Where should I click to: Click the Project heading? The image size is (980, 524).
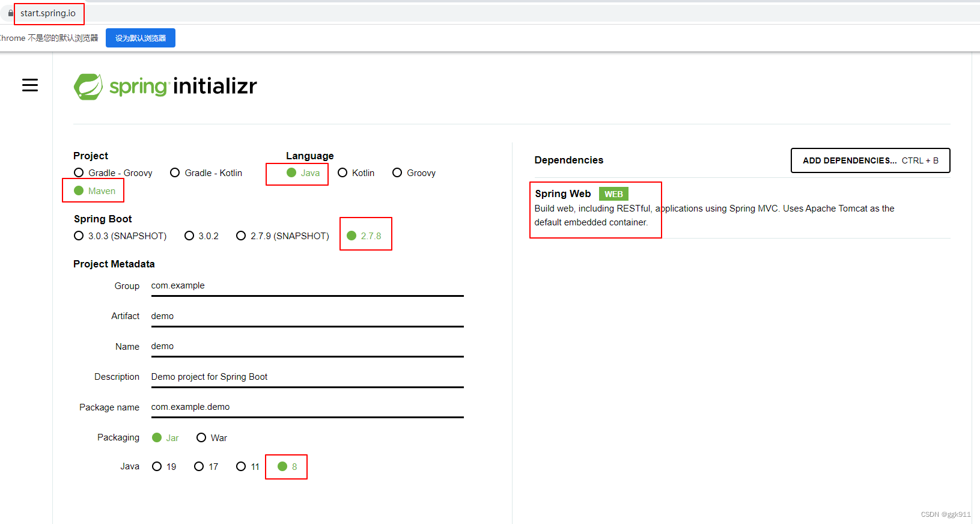pos(91,156)
